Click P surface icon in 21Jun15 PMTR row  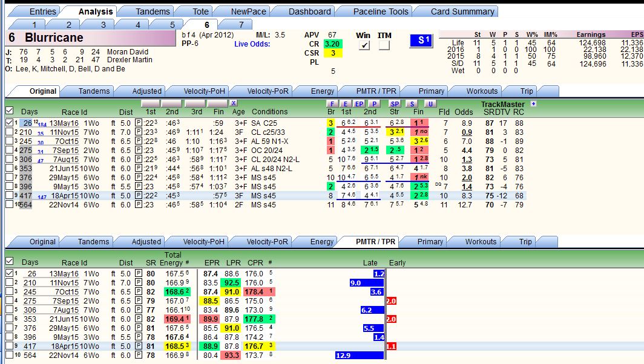tap(139, 319)
